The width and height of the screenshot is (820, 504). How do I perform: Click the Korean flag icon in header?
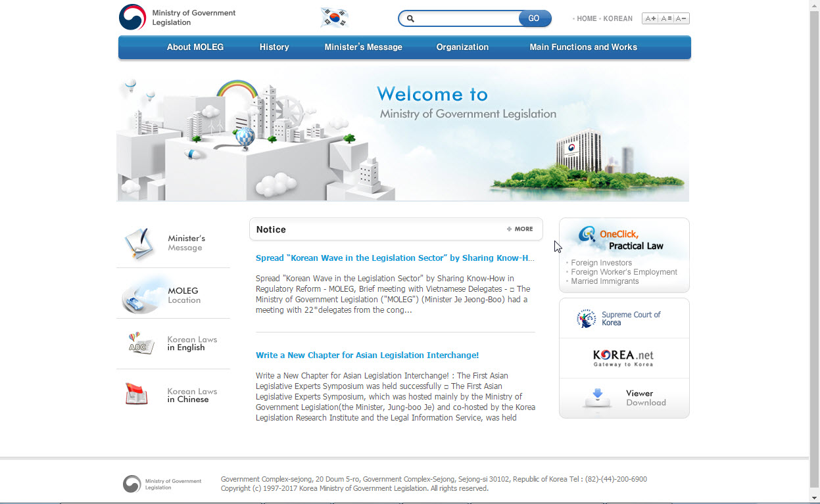pos(334,18)
